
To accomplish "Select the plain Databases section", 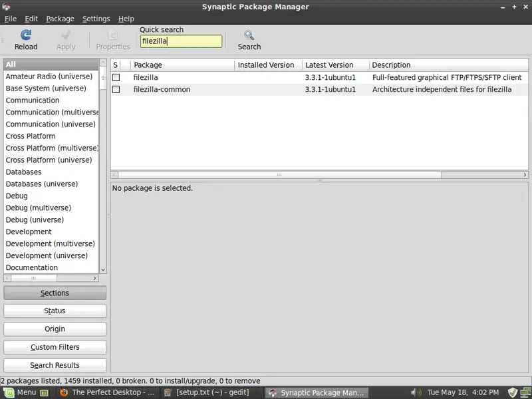I will pos(51,172).
